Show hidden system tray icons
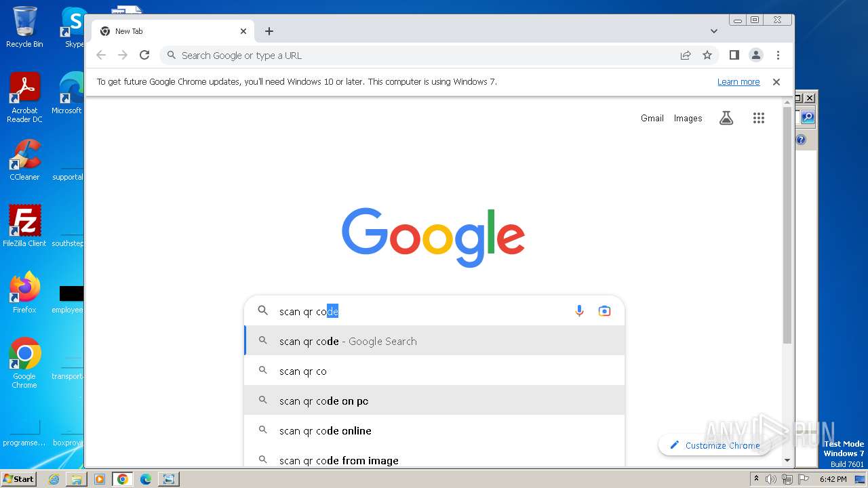The image size is (868, 488). 757,479
